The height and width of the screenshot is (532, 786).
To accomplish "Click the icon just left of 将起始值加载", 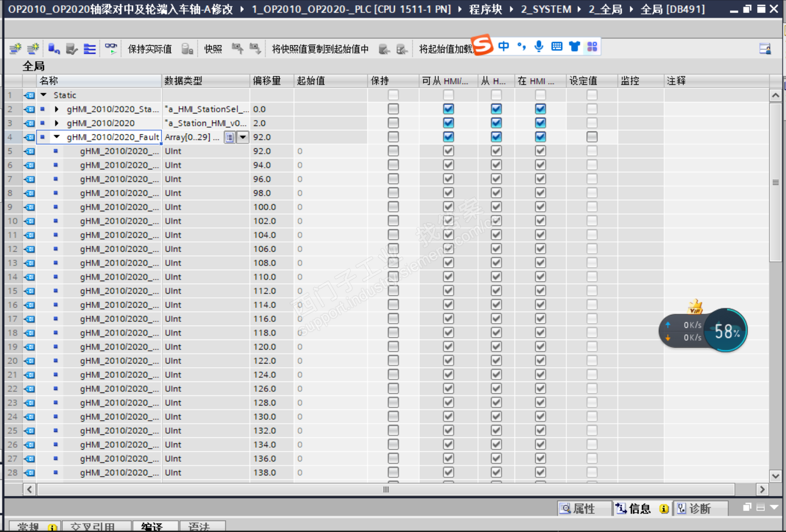I will pyautogui.click(x=402, y=49).
